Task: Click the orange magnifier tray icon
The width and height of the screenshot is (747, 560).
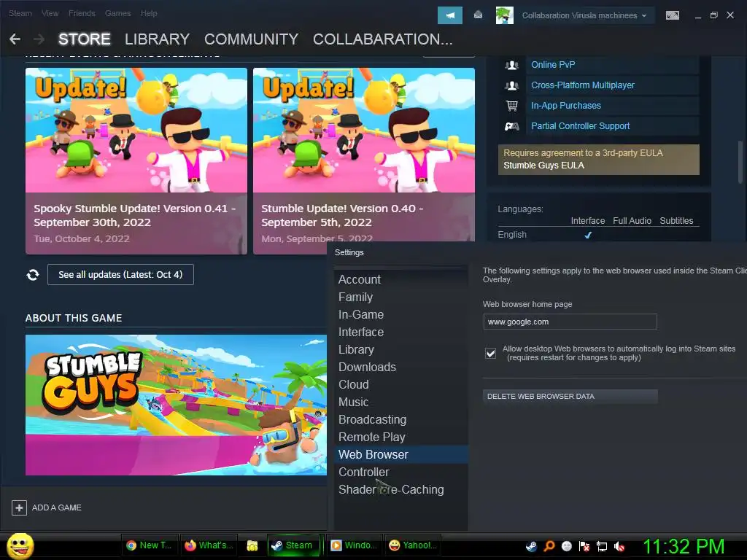Action: click(549, 546)
